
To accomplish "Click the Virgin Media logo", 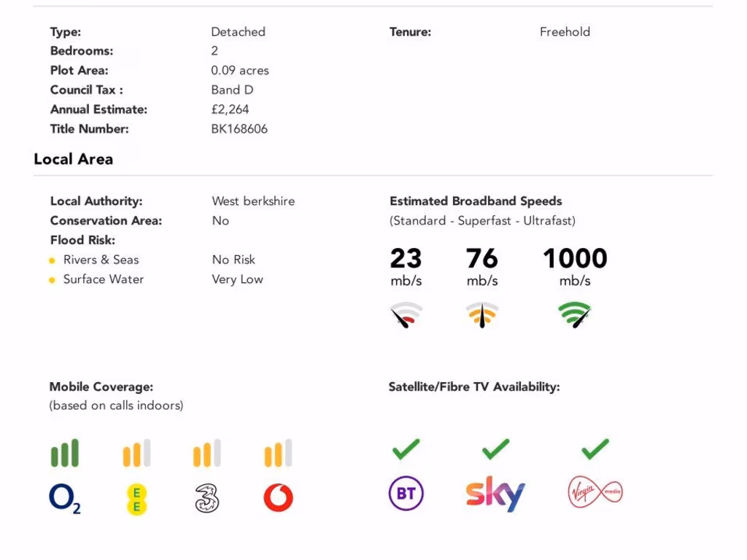I will coord(595,494).
